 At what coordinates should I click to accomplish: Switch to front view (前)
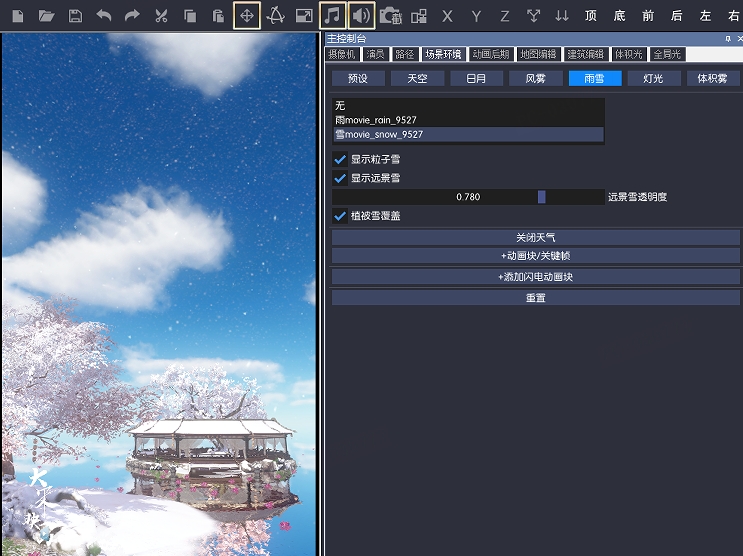[648, 16]
